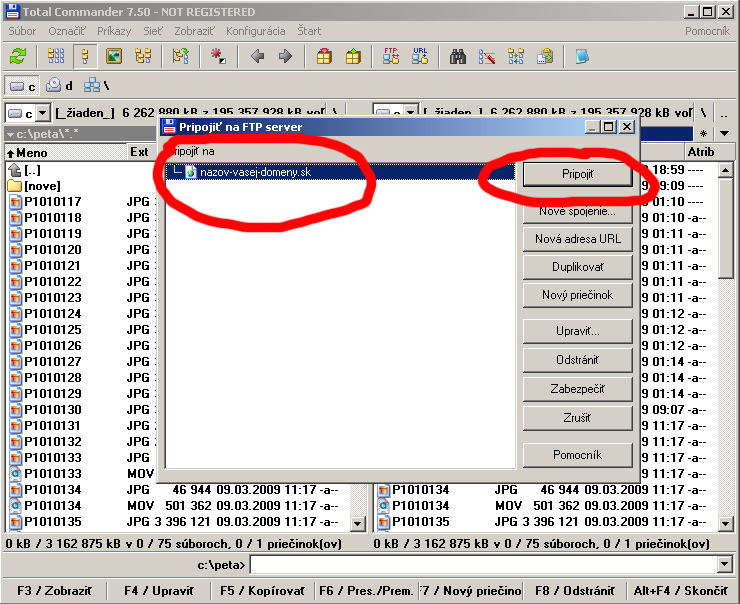Click the red star toolbar icon
740x604 pixels.
click(x=218, y=57)
